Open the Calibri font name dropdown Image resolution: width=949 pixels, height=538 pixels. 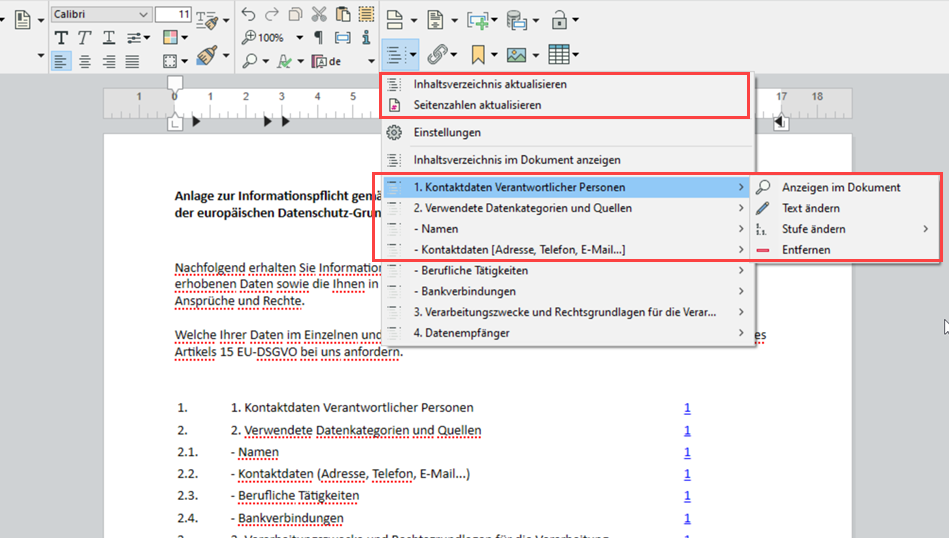(x=144, y=14)
